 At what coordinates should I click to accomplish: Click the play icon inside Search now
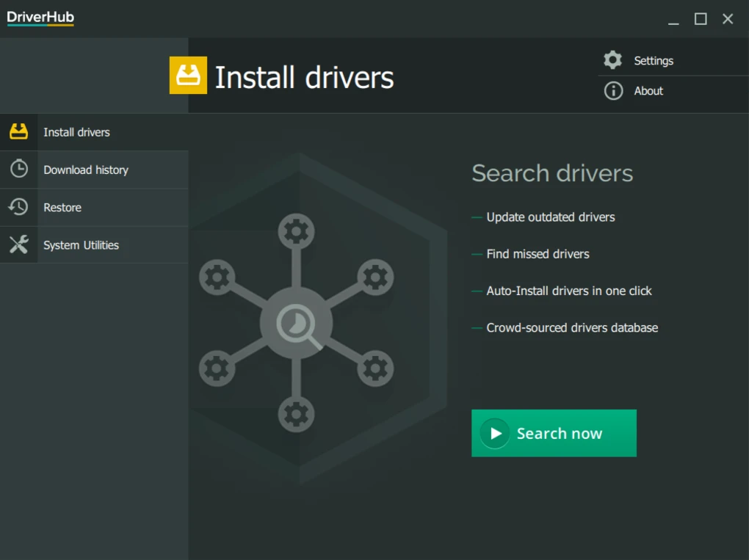[494, 433]
